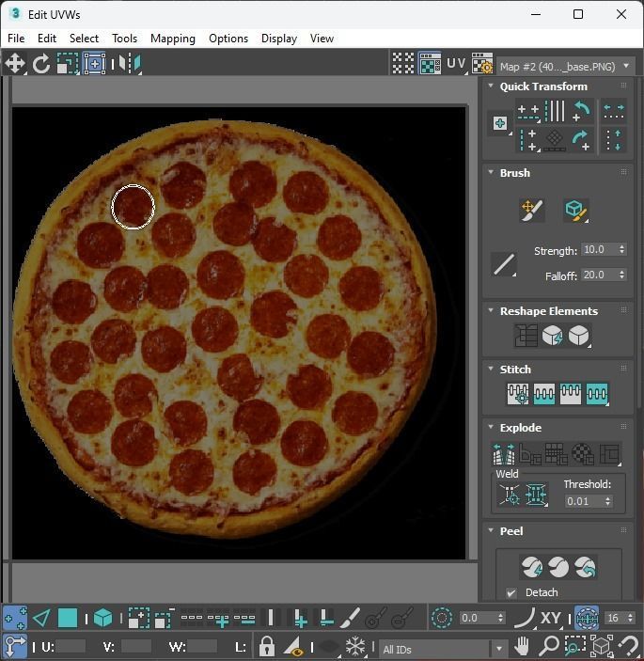This screenshot has width=644, height=661.
Task: Click the Weld Threshold spinner arrows
Action: click(607, 501)
